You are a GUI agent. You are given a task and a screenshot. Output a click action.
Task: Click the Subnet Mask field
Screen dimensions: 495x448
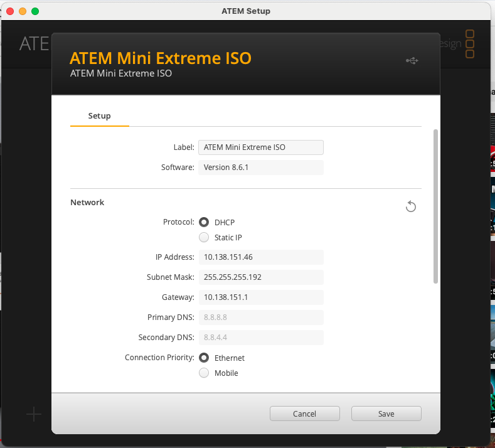tap(261, 277)
